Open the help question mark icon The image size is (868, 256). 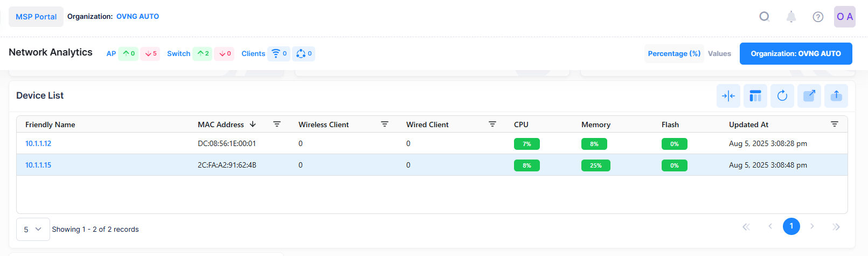(x=818, y=17)
